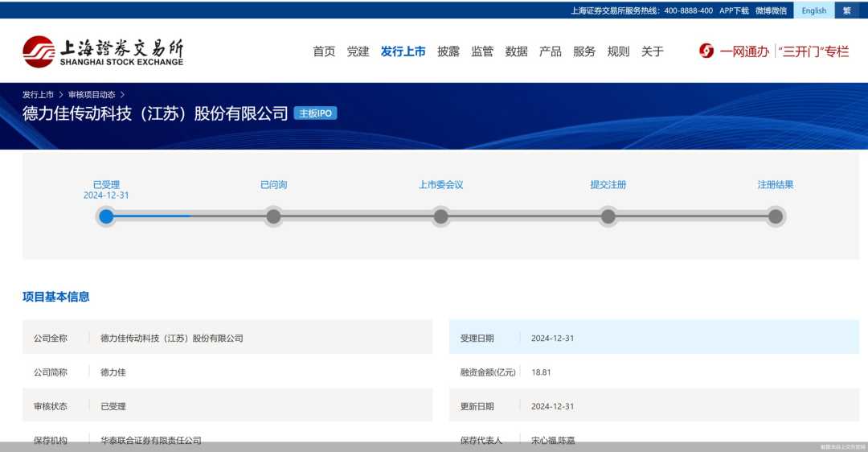Click the 提交注册 progress step node
The image size is (868, 452).
coord(608,216)
